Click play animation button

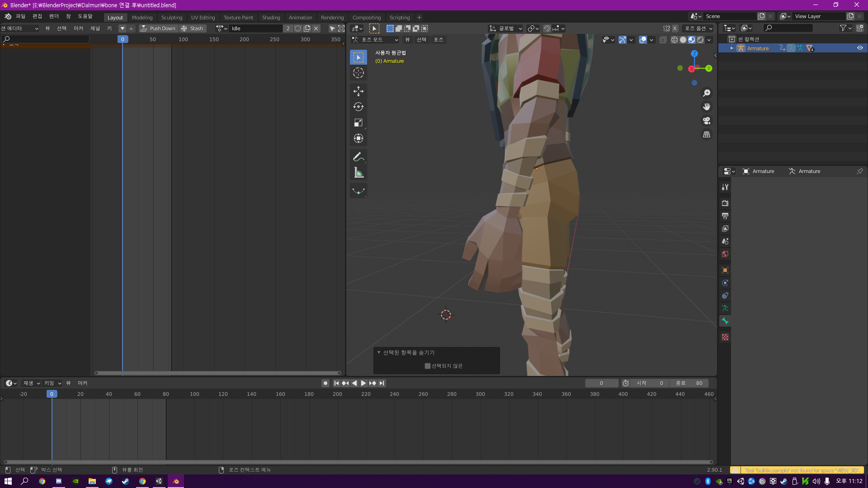coord(363,383)
